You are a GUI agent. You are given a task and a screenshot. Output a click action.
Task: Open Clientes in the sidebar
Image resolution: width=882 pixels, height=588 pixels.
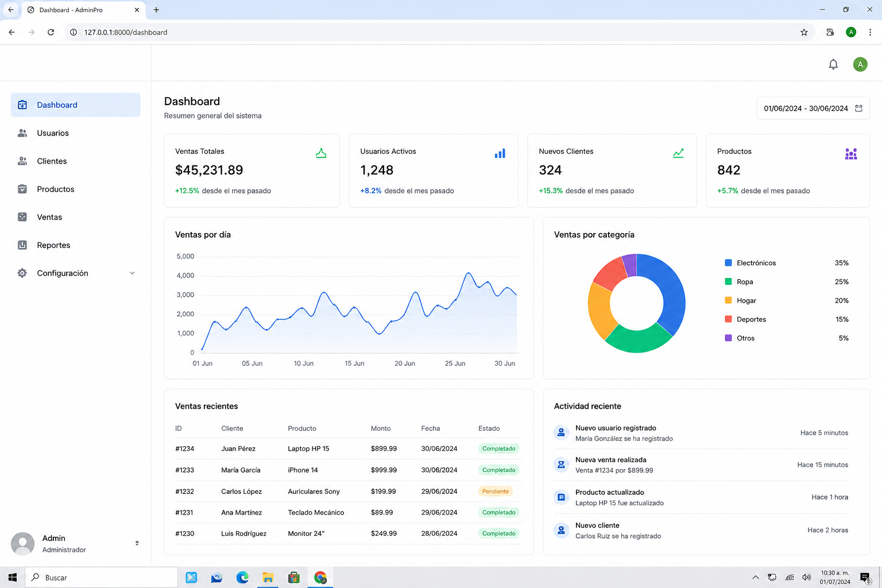pos(75,161)
